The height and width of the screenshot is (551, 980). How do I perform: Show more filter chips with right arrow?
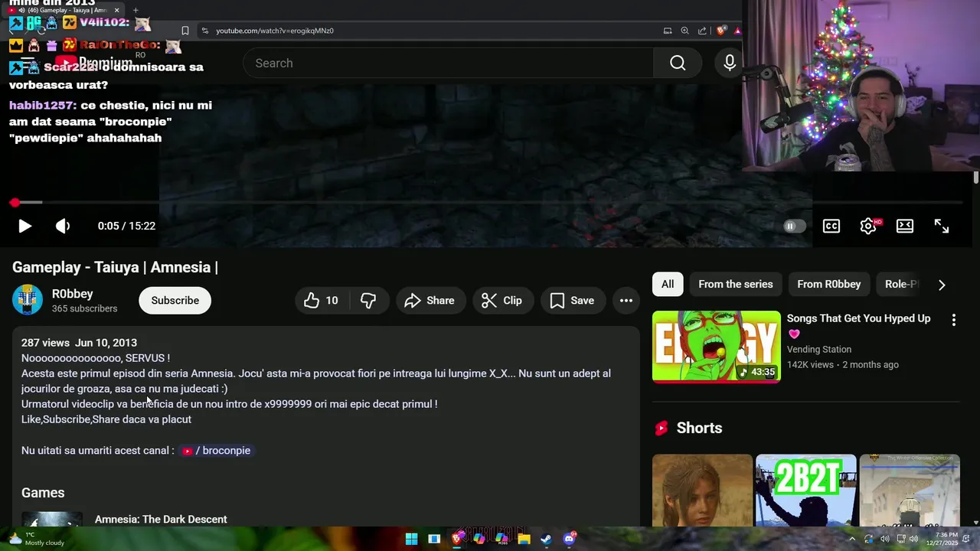click(x=942, y=285)
